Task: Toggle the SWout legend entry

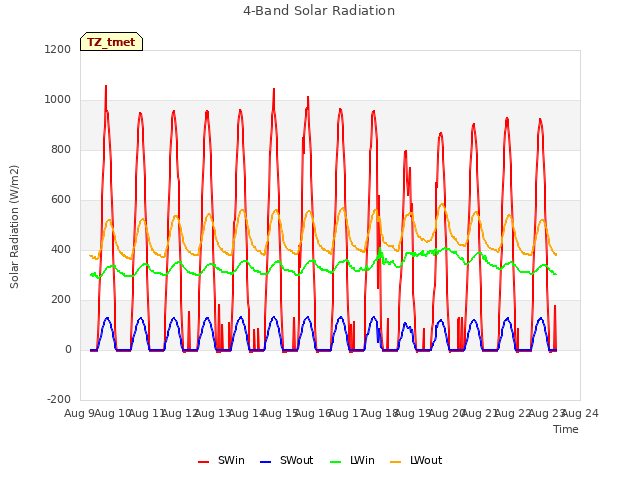Action: pyautogui.click(x=287, y=460)
